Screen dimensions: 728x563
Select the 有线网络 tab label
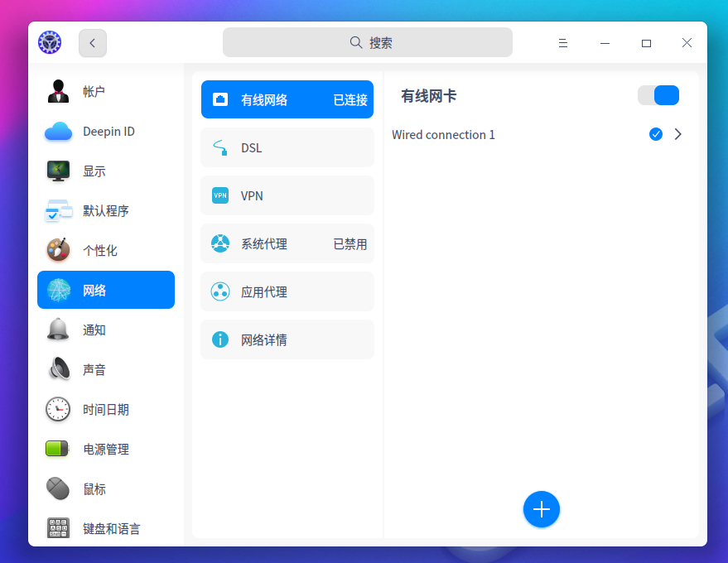click(263, 100)
